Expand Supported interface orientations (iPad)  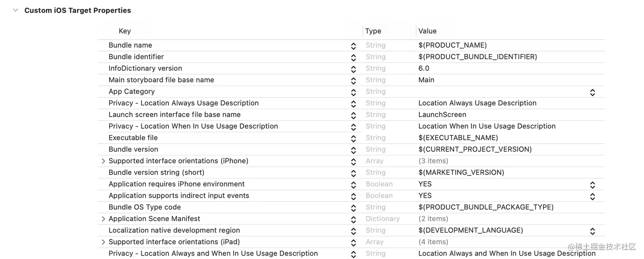coord(103,242)
